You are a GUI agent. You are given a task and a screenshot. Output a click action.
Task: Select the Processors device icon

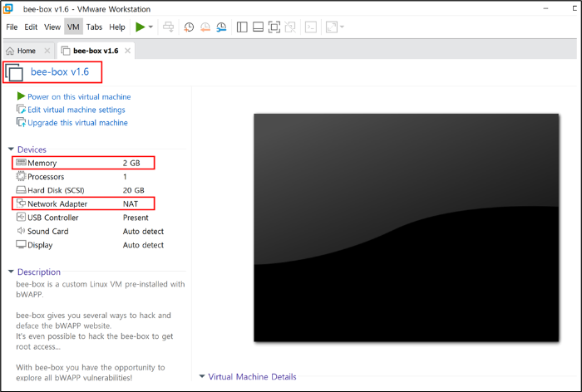pos(21,176)
